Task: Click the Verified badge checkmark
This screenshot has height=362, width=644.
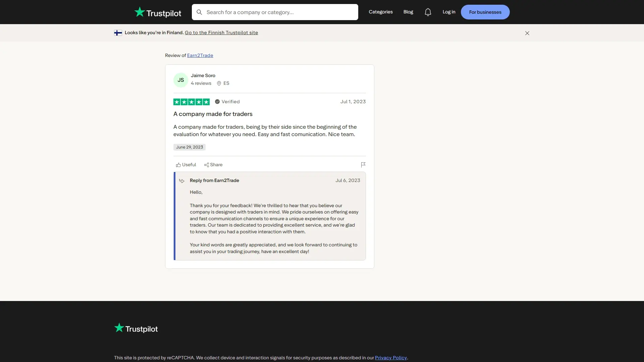Action: 217,102
